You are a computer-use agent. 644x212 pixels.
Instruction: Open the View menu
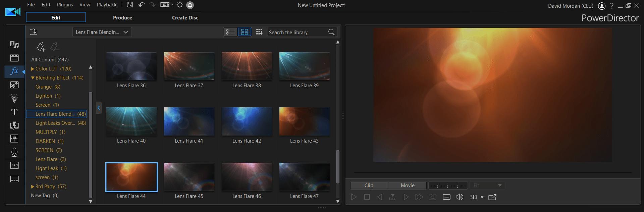(85, 5)
